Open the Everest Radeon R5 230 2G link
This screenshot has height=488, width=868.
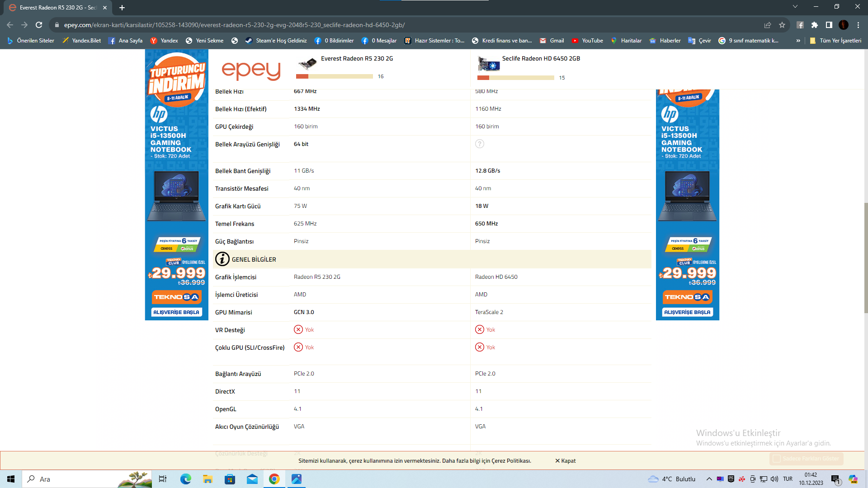point(357,58)
